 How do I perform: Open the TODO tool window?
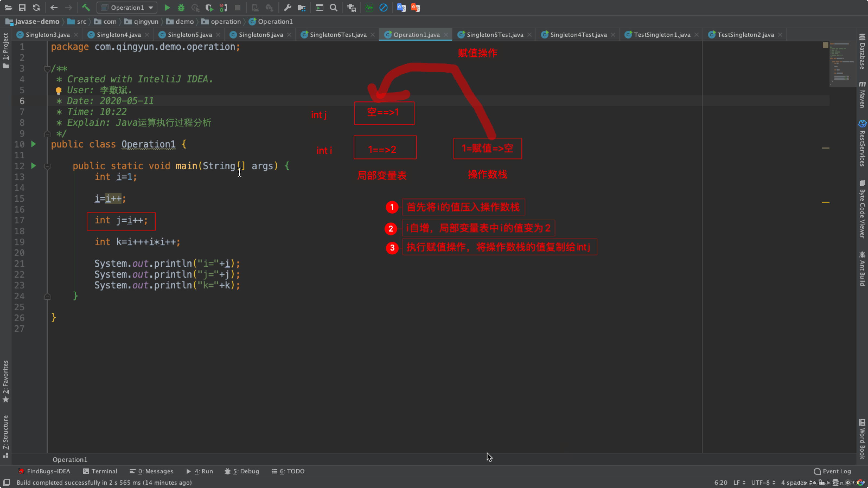click(288, 471)
